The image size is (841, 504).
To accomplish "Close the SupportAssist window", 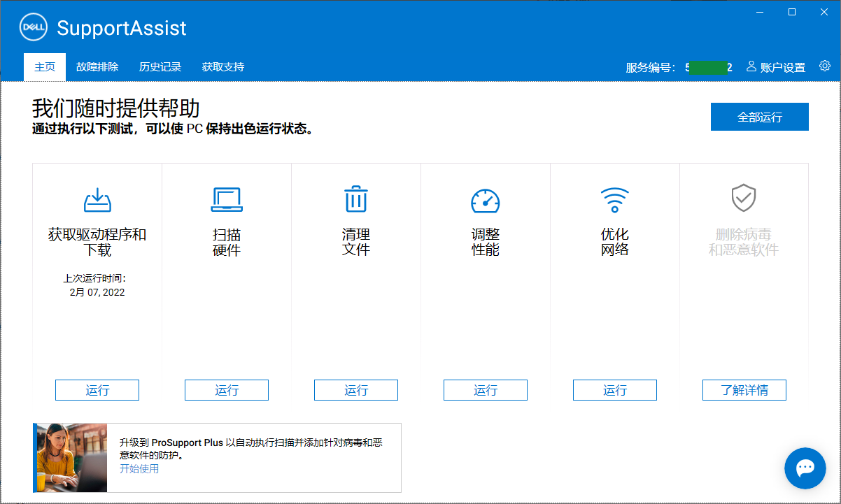I will (x=824, y=12).
